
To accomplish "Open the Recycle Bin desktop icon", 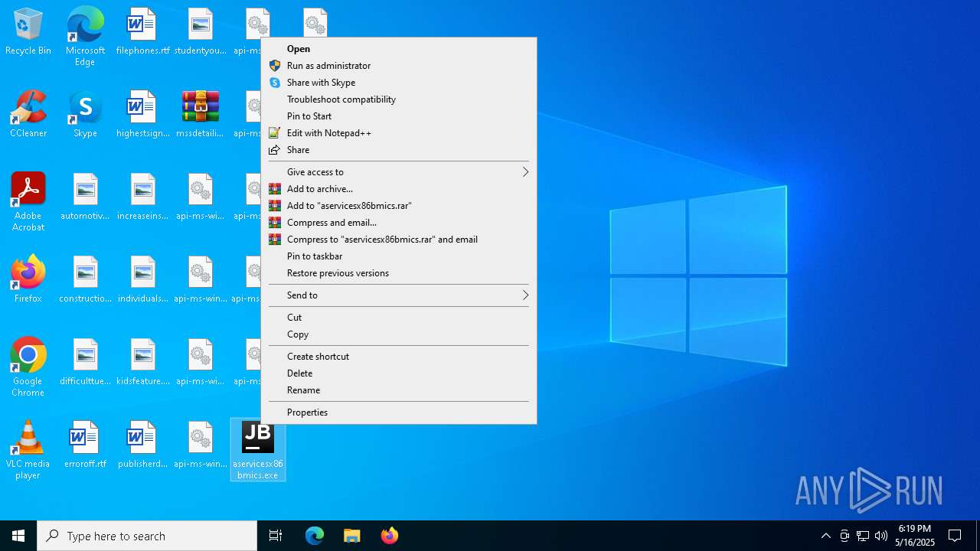I will [x=28, y=32].
